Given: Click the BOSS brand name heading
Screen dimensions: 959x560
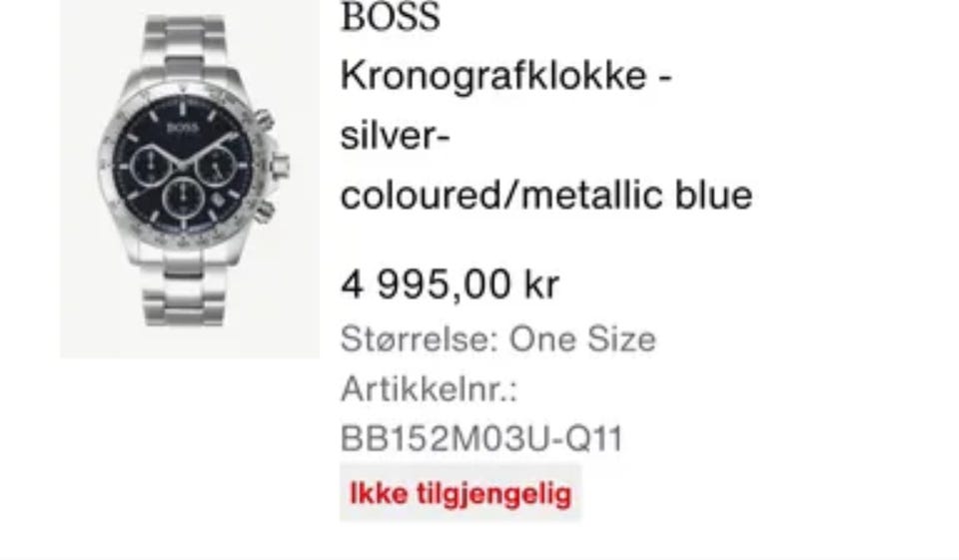Looking at the screenshot, I should [x=391, y=17].
